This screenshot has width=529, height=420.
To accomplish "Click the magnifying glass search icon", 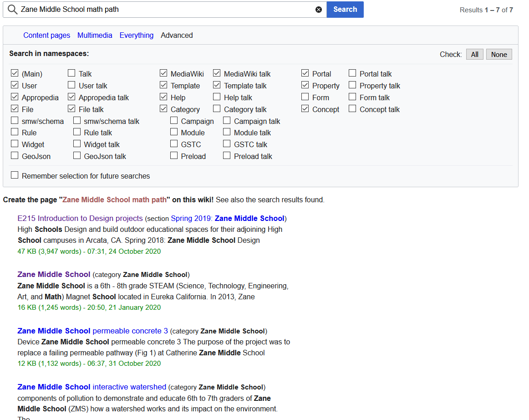I will [x=12, y=10].
